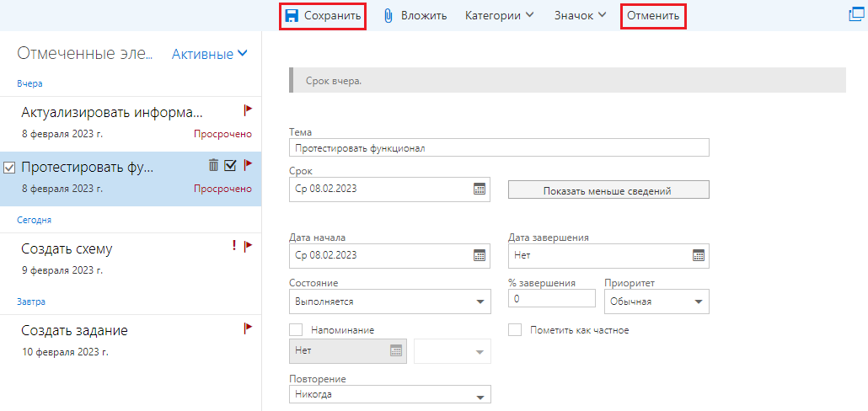Click Показать меньше сведений button

pos(608,189)
